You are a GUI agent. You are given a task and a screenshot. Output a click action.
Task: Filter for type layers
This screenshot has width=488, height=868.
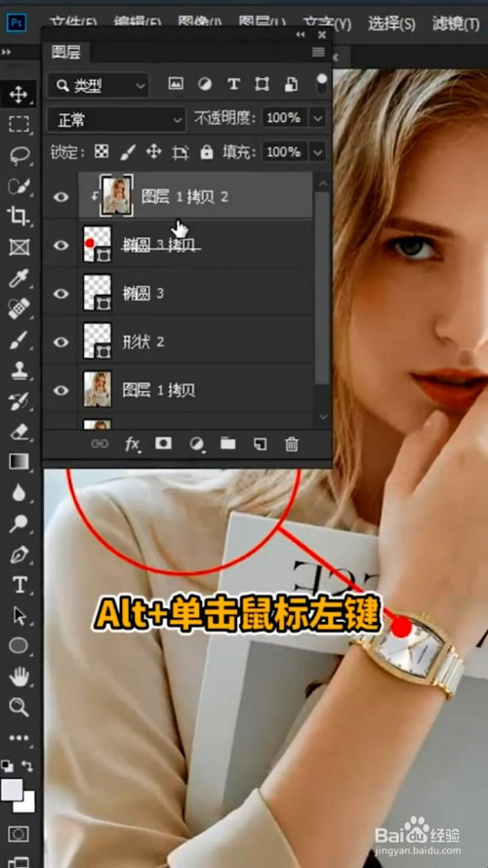(233, 84)
